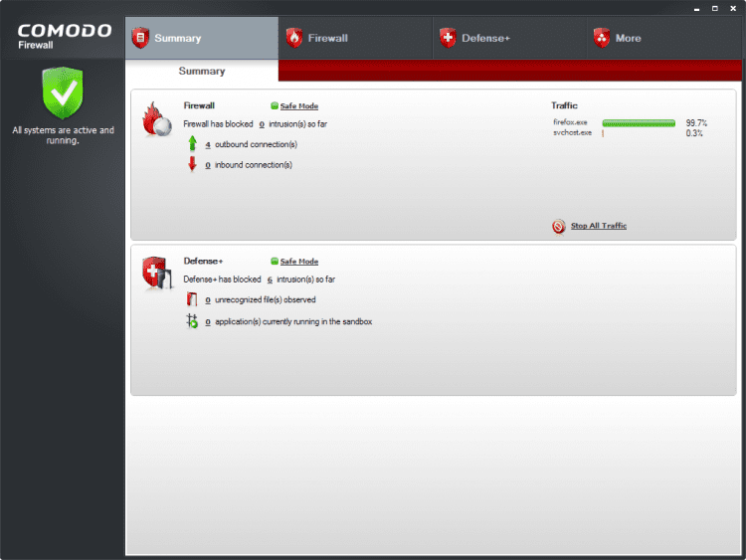This screenshot has width=746, height=560.
Task: Open the 0 unrecognized files count
Action: pos(208,300)
